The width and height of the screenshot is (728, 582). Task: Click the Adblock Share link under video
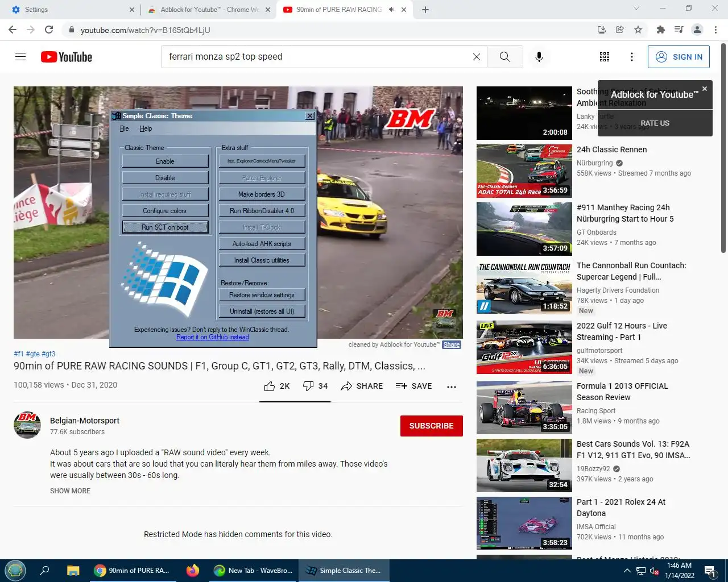click(x=452, y=344)
